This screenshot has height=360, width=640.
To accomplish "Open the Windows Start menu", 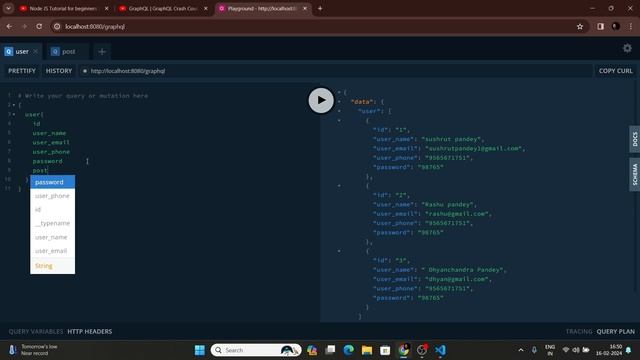I will pos(200,350).
